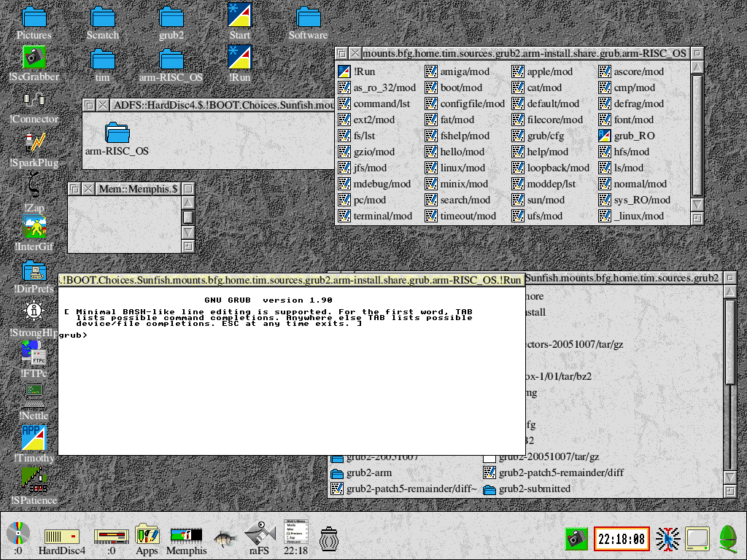Click the starburst icon beside the digital clock
Screen dimensions: 747x560
(x=667, y=539)
